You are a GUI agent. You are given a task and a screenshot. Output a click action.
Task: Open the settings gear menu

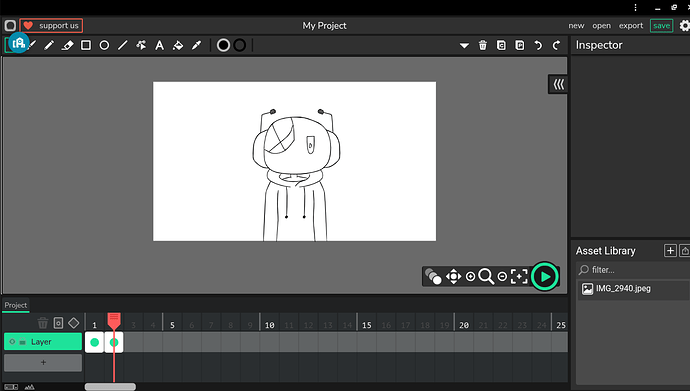point(684,26)
